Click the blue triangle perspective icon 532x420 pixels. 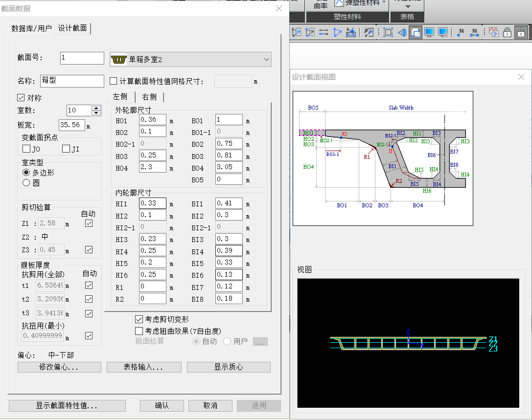point(337,32)
